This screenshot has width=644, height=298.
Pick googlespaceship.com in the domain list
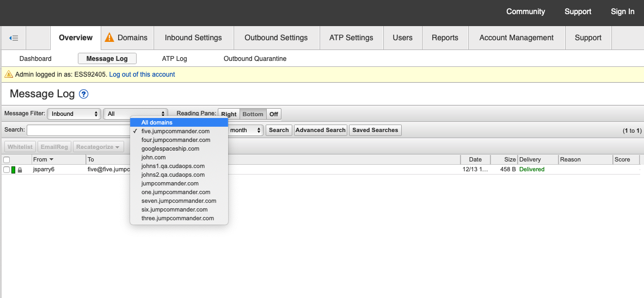point(179,148)
